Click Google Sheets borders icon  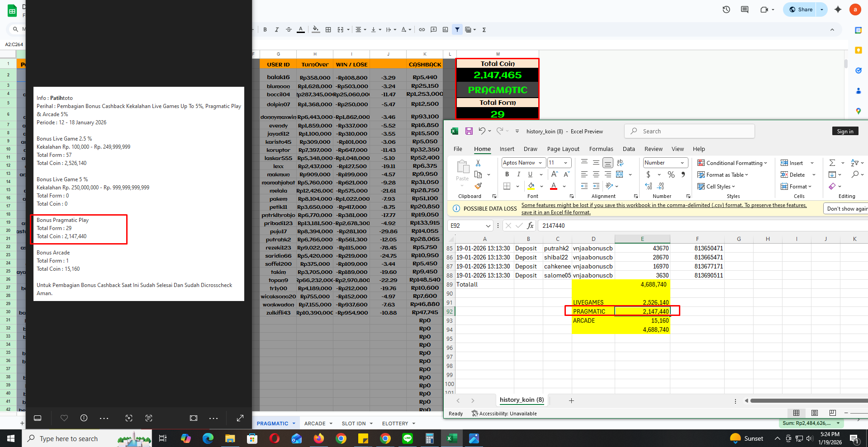pos(328,30)
